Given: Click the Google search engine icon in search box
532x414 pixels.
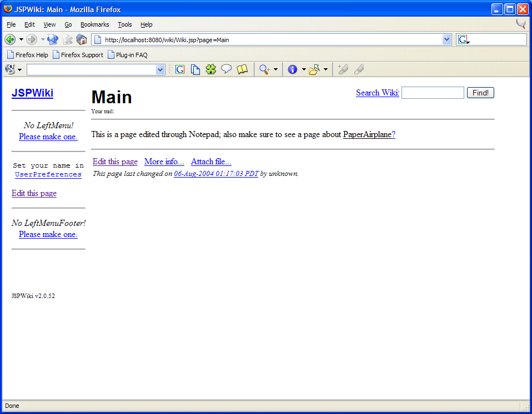Looking at the screenshot, I should (x=463, y=39).
